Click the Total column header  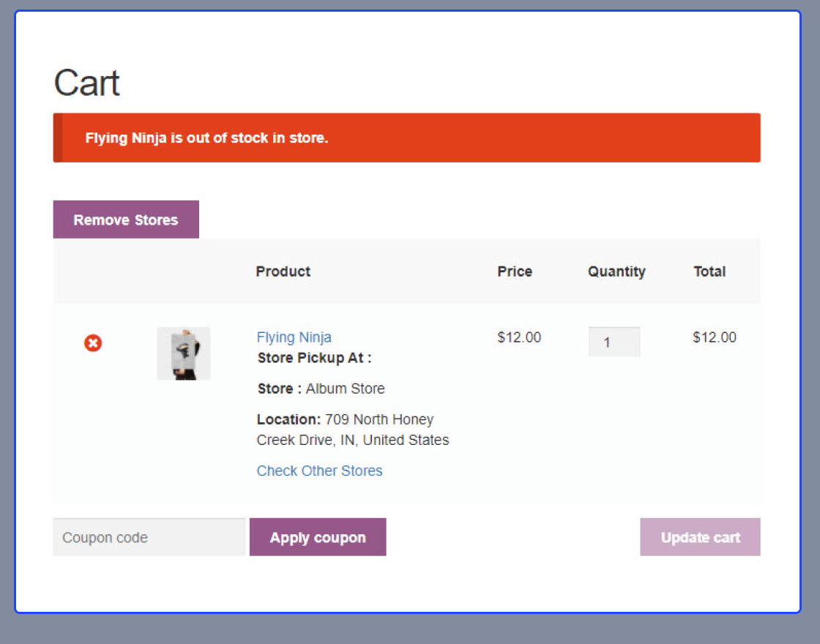tap(709, 272)
